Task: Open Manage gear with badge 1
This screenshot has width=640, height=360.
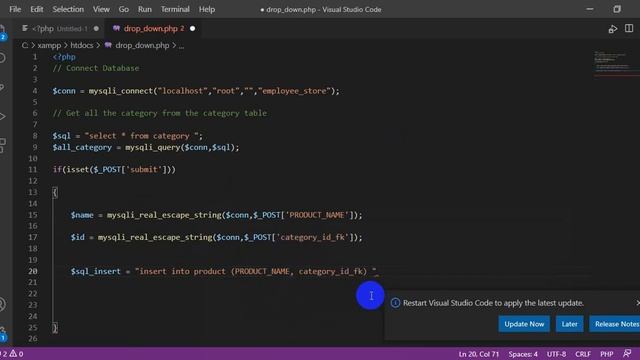Action: click(3, 333)
